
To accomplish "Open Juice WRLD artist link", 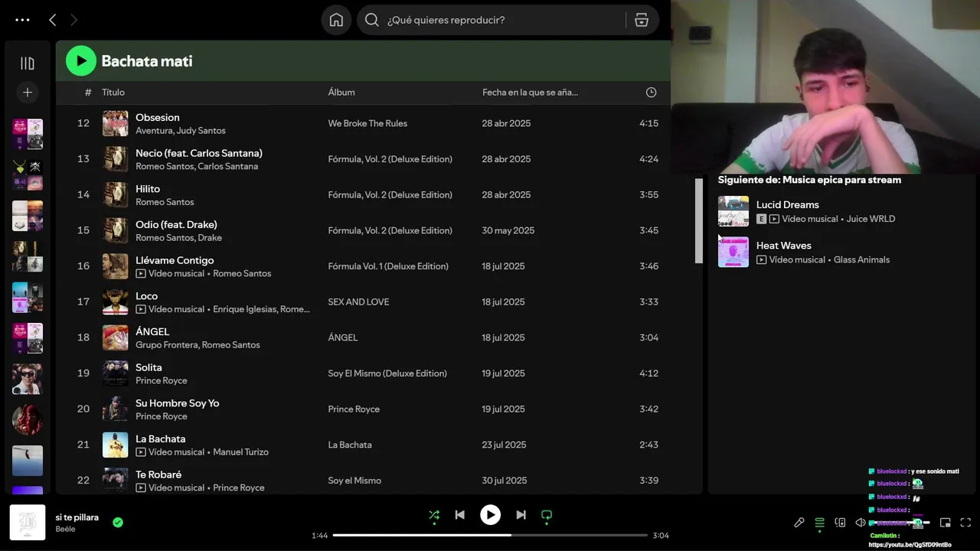I will [x=871, y=219].
